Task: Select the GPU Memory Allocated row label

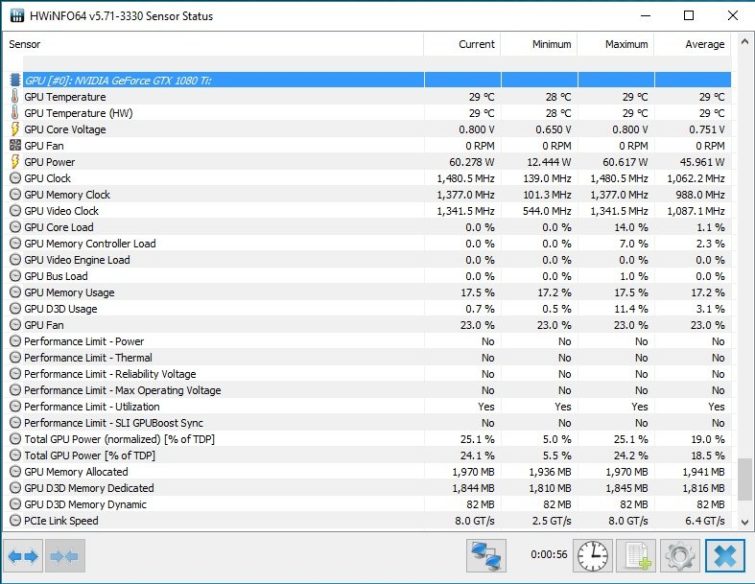Action: [76, 472]
